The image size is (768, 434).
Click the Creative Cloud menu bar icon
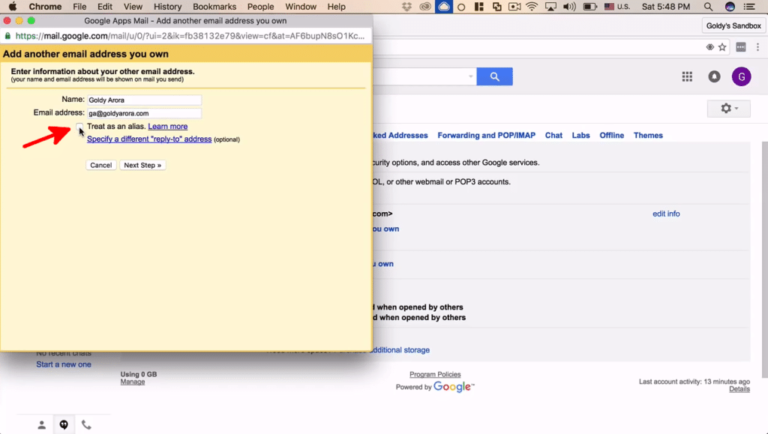coord(425,7)
